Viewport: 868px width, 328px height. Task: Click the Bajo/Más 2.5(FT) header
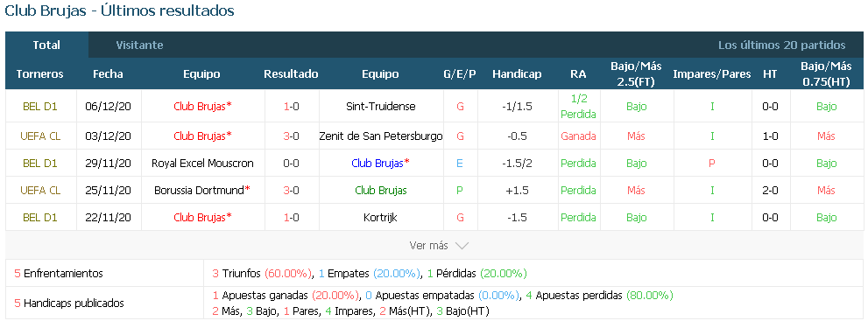click(636, 73)
